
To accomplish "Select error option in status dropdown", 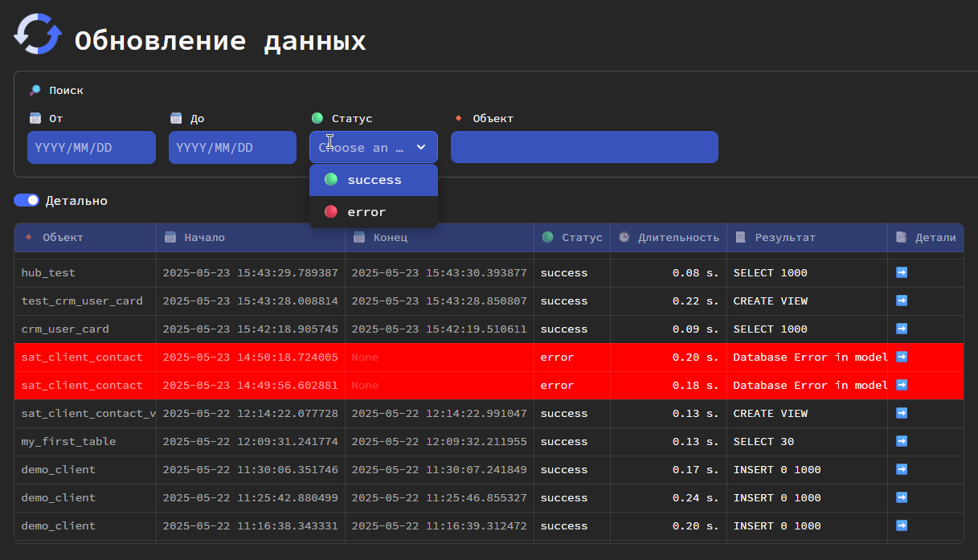I will pyautogui.click(x=374, y=212).
